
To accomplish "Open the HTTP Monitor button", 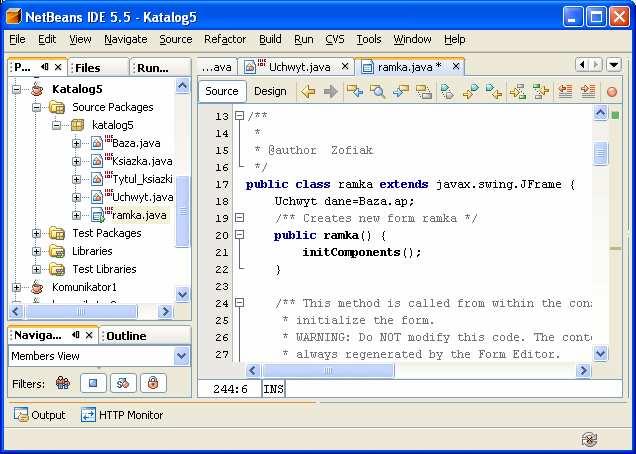I will click(122, 415).
